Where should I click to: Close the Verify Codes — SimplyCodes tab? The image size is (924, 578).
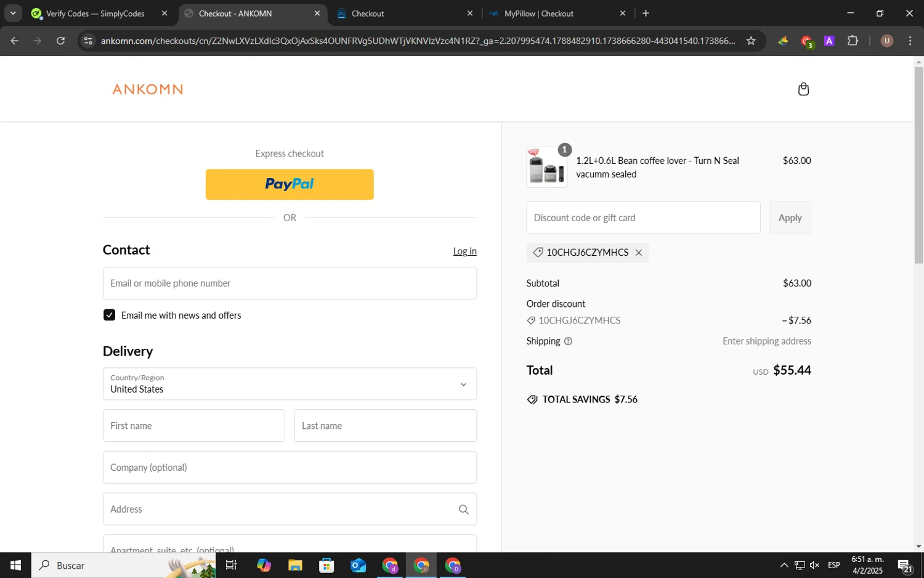point(164,14)
